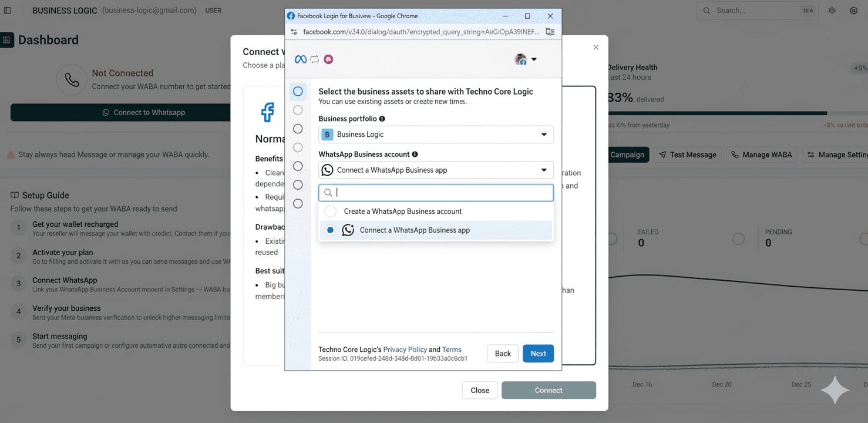Click the theme icon left of settings gear
Image resolution: width=868 pixels, height=423 pixels.
tap(832, 11)
